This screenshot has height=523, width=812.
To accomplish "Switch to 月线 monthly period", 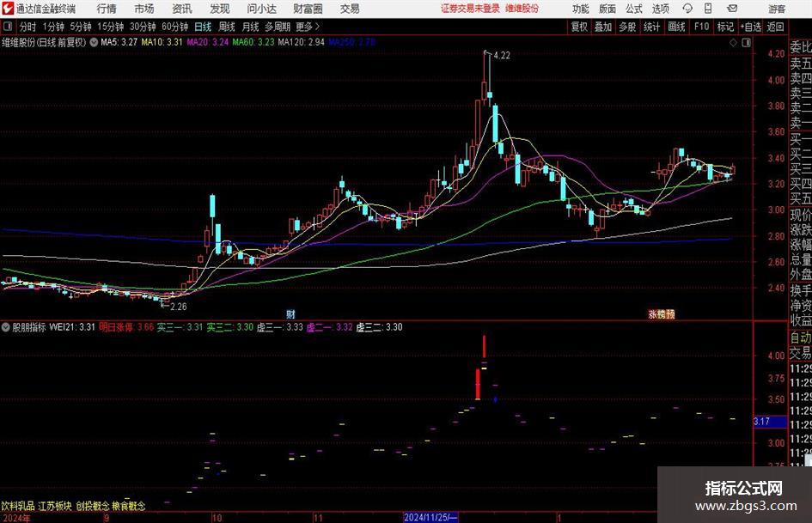I will coord(250,27).
